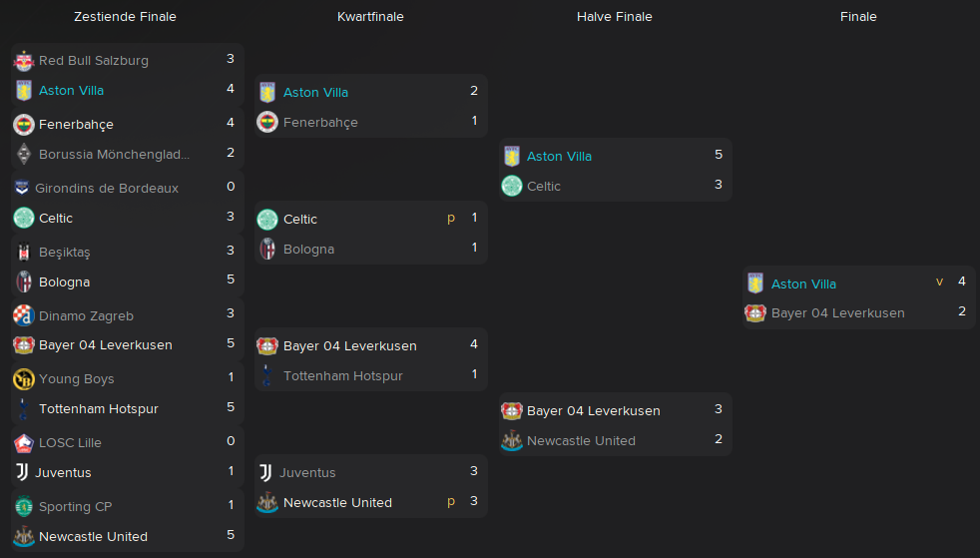Image resolution: width=980 pixels, height=558 pixels.
Task: Click the Girondins de Bordeaux crest
Action: pos(22,188)
